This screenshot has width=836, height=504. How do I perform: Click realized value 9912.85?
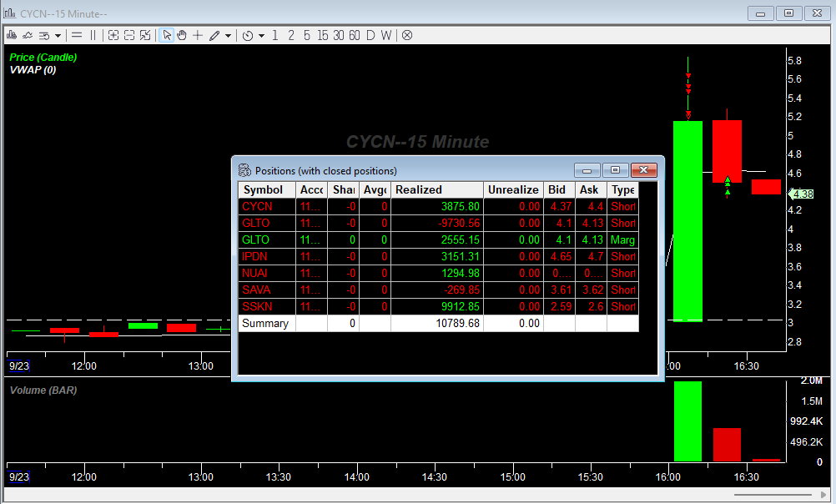[460, 307]
